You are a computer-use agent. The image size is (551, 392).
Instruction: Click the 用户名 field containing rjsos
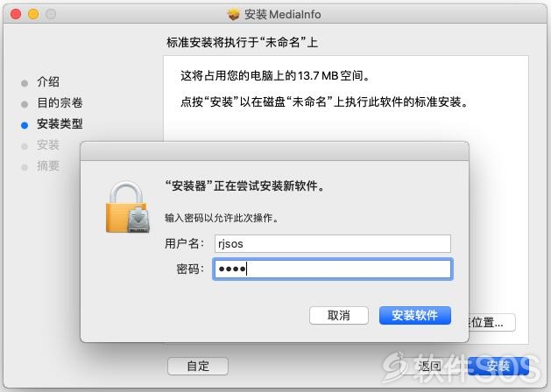[333, 243]
